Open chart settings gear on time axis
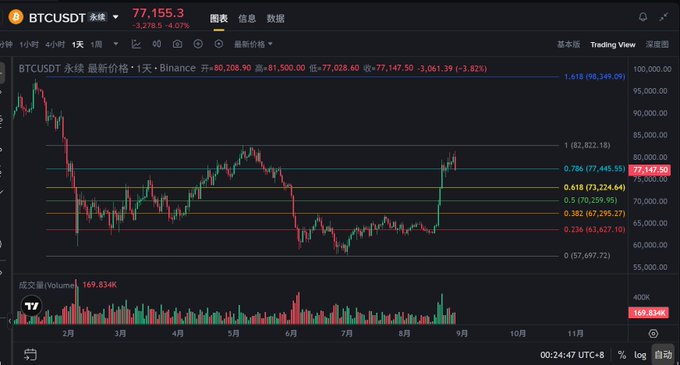 [x=653, y=333]
